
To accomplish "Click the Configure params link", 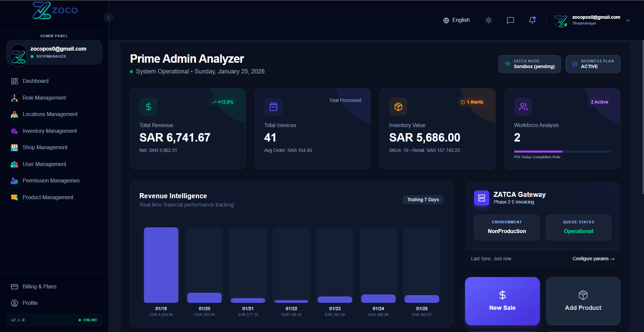I will tap(593, 259).
